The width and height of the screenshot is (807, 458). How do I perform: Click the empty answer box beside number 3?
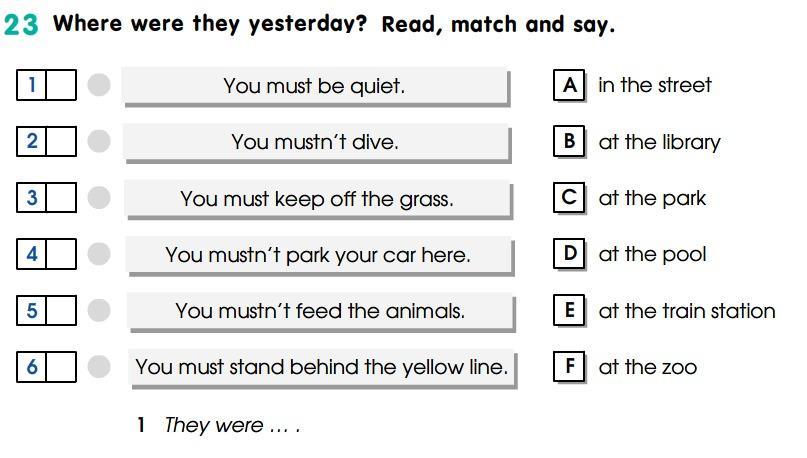(61, 198)
